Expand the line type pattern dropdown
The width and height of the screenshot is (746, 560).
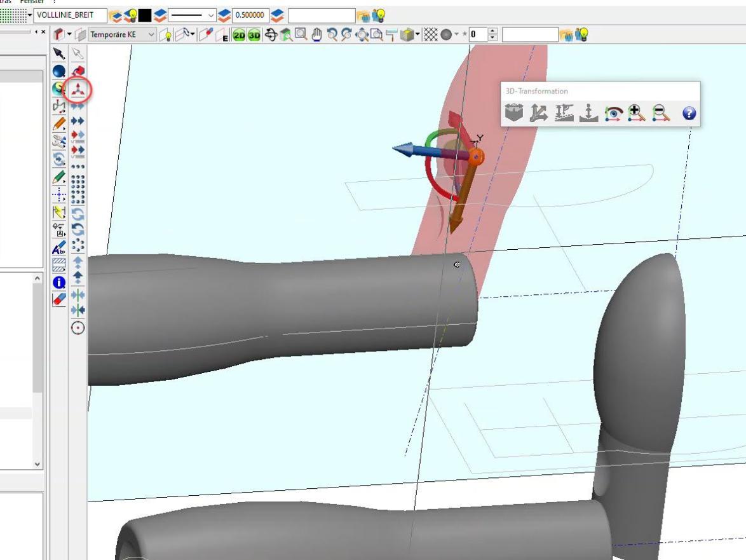(x=212, y=15)
